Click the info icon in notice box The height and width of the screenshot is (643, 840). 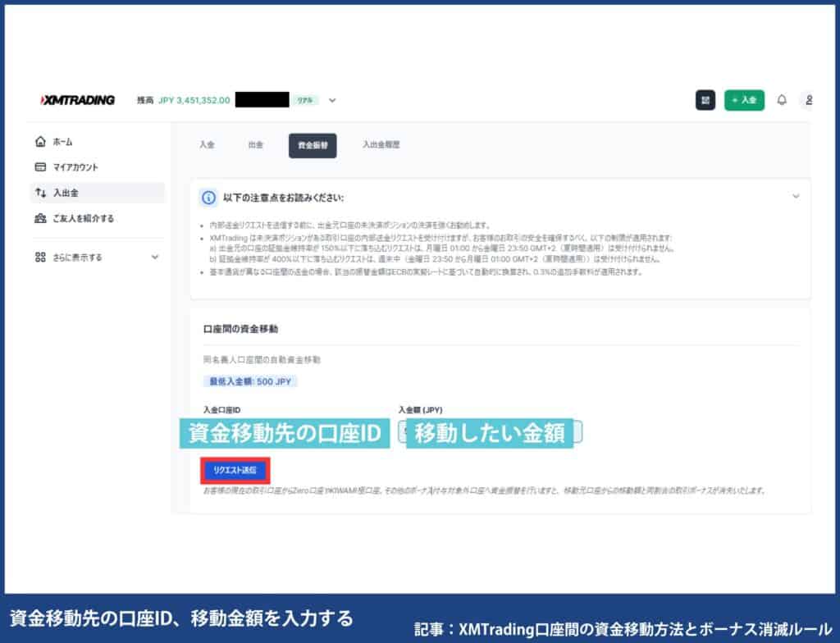click(x=208, y=198)
